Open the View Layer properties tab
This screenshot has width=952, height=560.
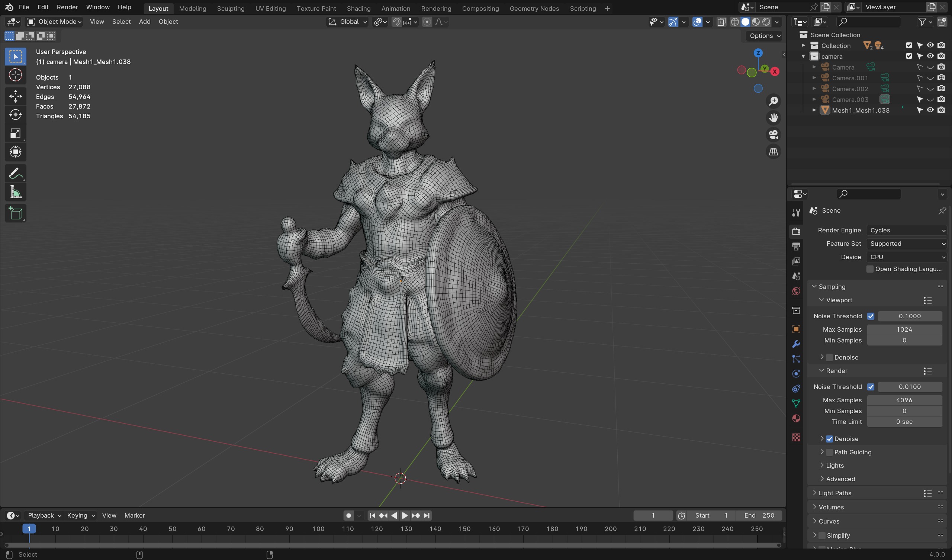[796, 261]
